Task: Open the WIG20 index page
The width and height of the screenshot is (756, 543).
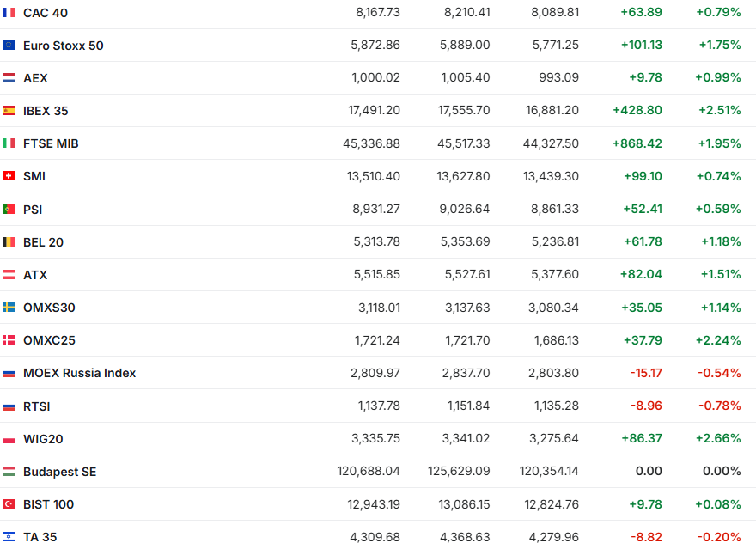Action: [x=43, y=439]
